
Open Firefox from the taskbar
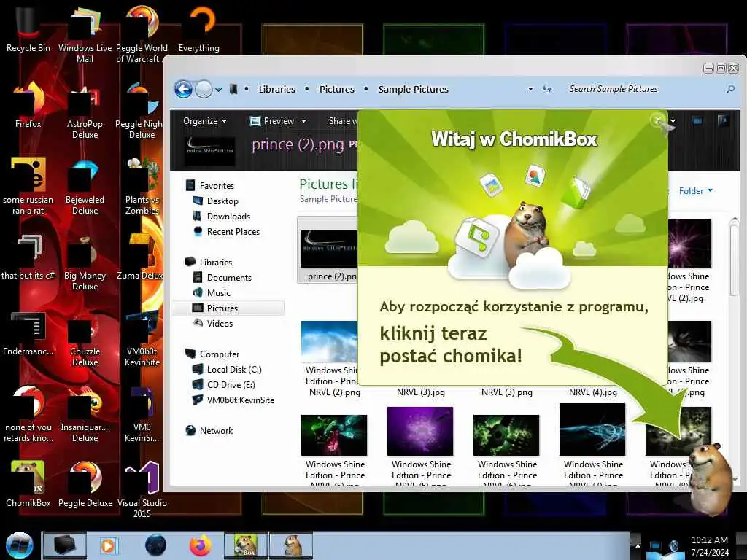click(x=200, y=545)
